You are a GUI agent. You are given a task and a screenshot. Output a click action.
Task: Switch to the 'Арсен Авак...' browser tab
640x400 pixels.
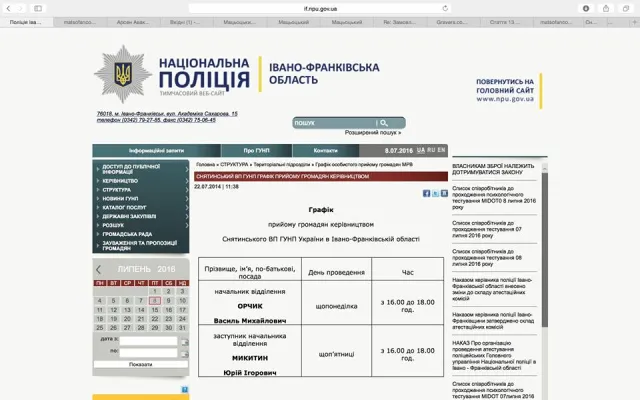(133, 22)
